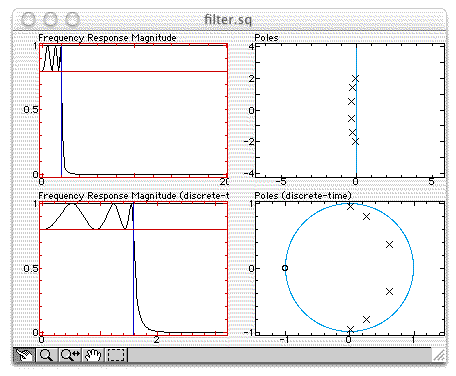Select the manipulate pointer tool in toolbar

(x=24, y=355)
